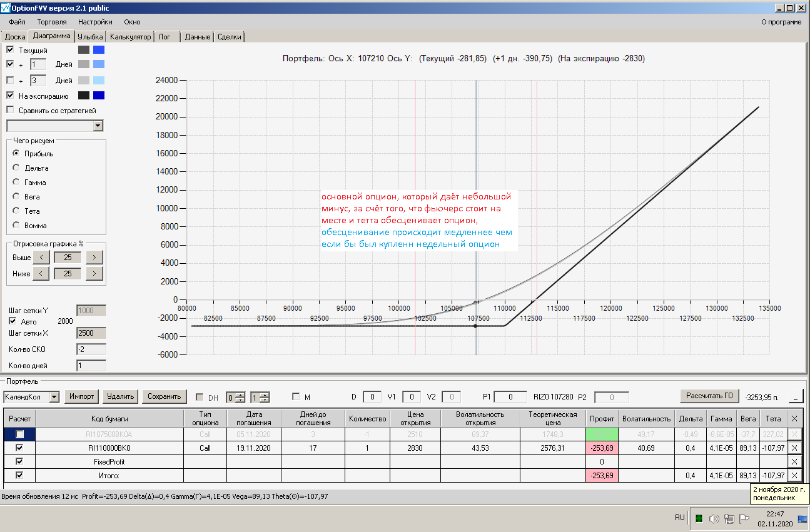810x532 pixels.
Task: Toggle the DH checkbox
Action: pos(200,397)
